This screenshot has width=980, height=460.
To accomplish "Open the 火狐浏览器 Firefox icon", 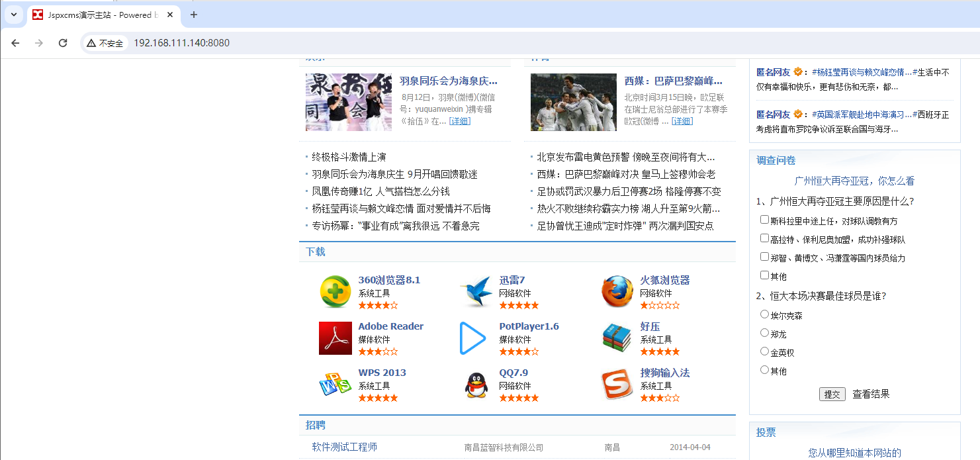I will coord(617,292).
